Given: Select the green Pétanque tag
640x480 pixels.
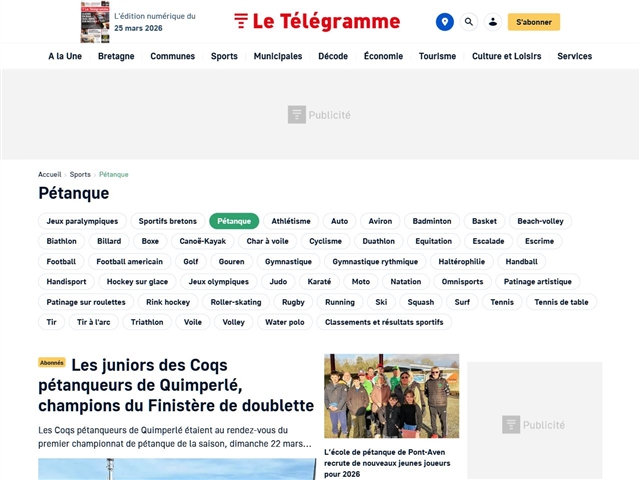Looking at the screenshot, I should (x=234, y=221).
